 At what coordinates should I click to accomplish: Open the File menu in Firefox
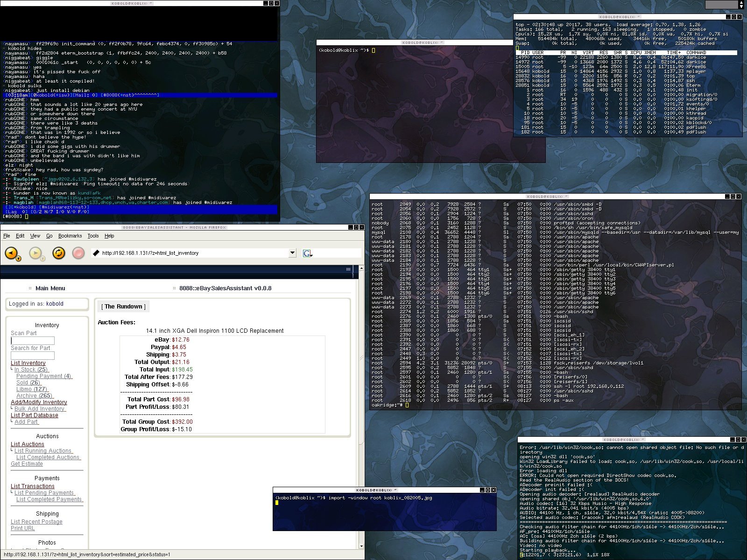point(7,236)
